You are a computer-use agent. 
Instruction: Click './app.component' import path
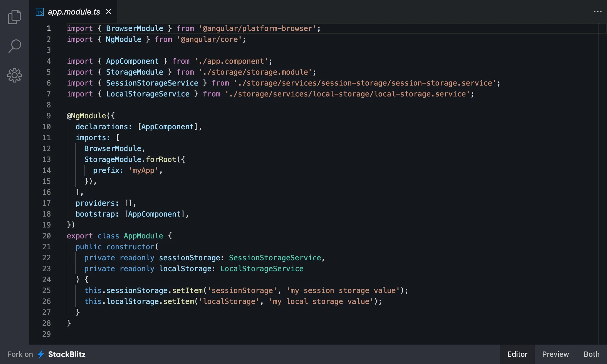pyautogui.click(x=231, y=61)
